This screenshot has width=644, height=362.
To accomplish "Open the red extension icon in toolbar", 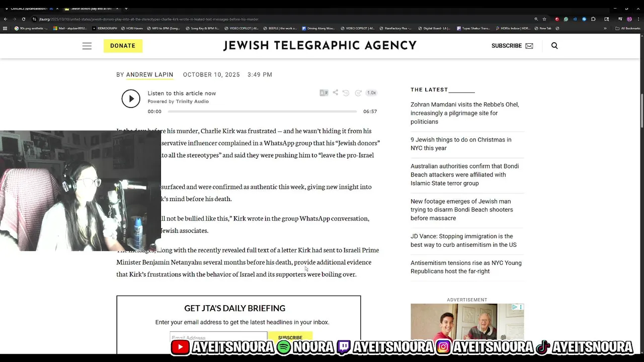I will [x=556, y=19].
